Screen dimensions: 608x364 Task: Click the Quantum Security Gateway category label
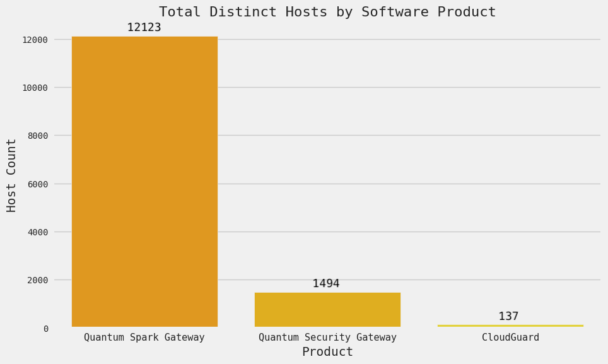click(327, 338)
